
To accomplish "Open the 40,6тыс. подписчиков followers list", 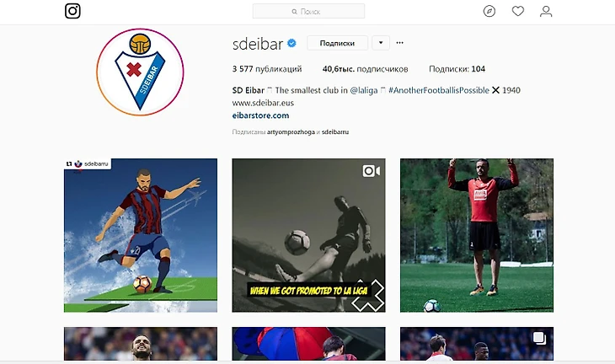I will pyautogui.click(x=365, y=69).
